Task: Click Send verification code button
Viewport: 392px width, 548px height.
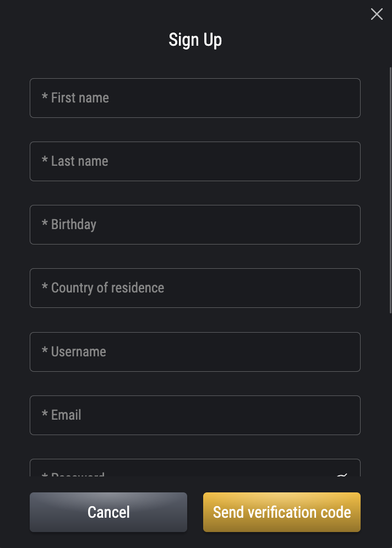Action: (281, 512)
